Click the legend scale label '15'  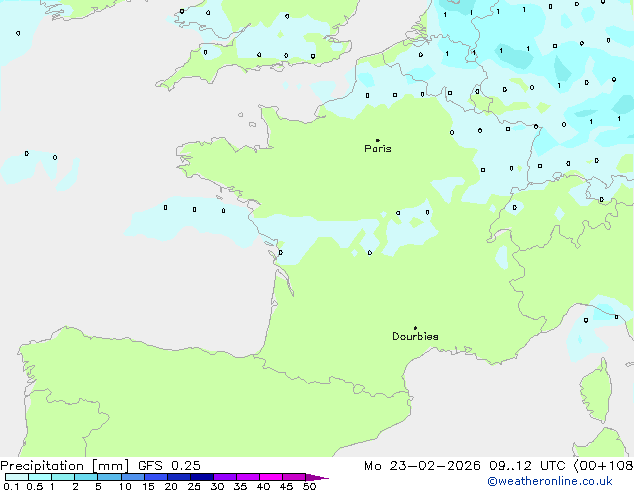[x=148, y=486]
